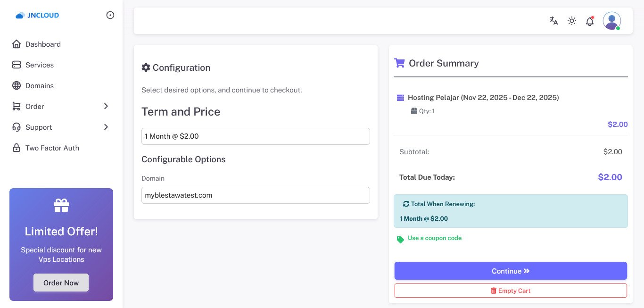
Task: Open Domains from the sidebar
Action: pyautogui.click(x=40, y=86)
